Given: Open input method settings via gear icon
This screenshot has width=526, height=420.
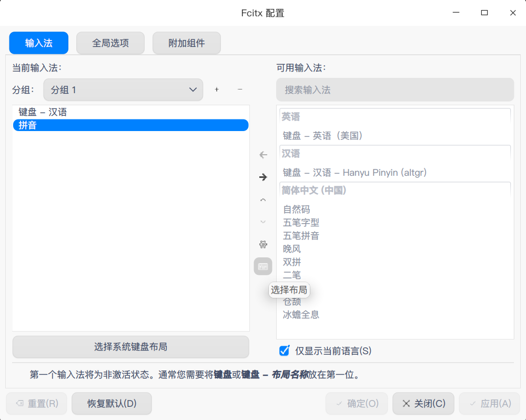Looking at the screenshot, I should [262, 244].
